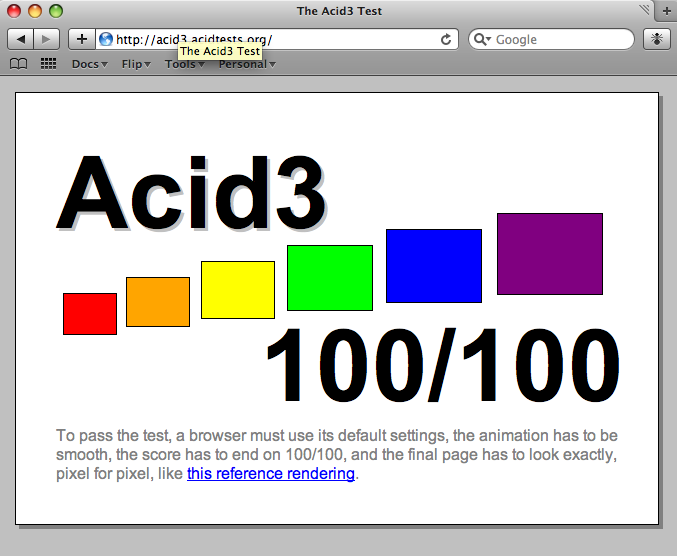Expand the Flip bookmarks folder
This screenshot has width=677, height=556.
point(135,64)
